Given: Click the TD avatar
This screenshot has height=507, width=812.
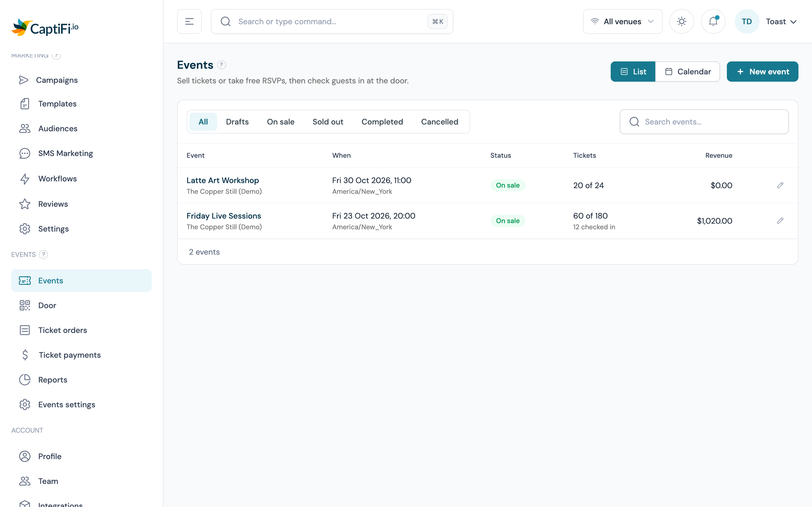Looking at the screenshot, I should [x=747, y=21].
